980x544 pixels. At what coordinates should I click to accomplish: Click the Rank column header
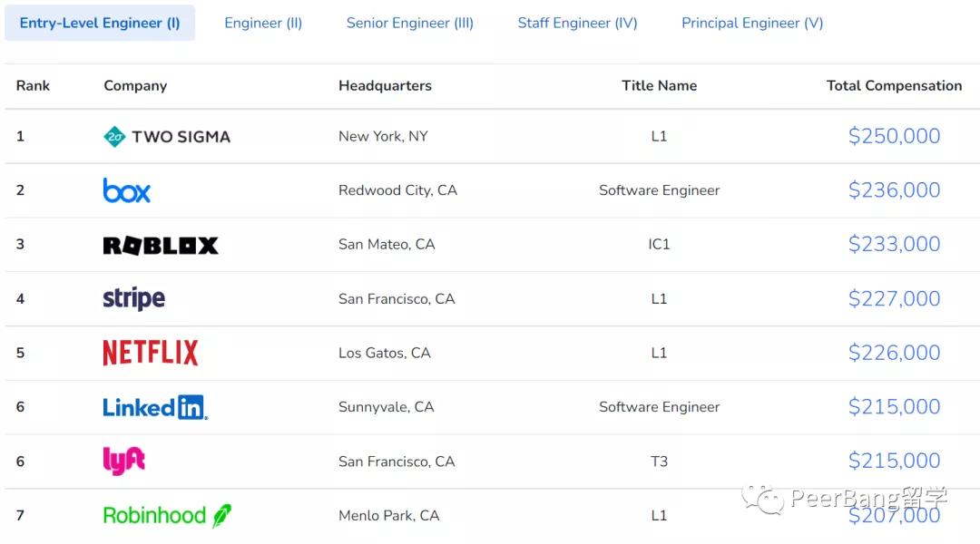(x=33, y=86)
